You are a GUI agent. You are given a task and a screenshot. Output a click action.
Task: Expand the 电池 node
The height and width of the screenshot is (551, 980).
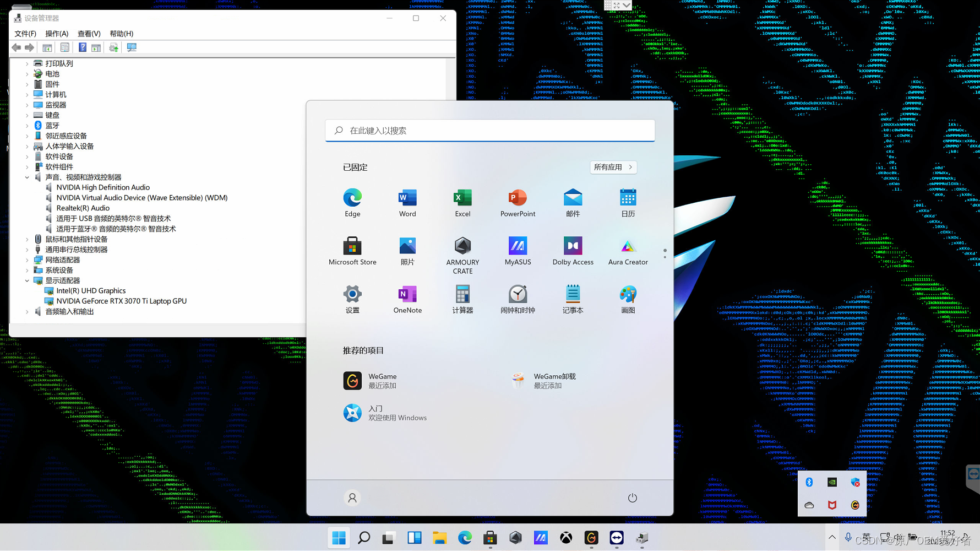(27, 74)
